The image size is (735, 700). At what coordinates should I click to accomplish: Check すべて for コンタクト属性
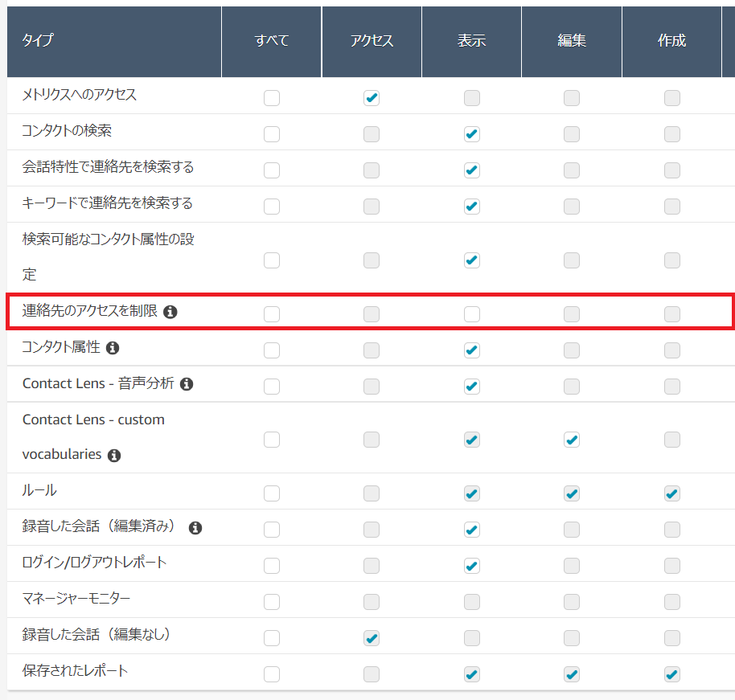[272, 350]
